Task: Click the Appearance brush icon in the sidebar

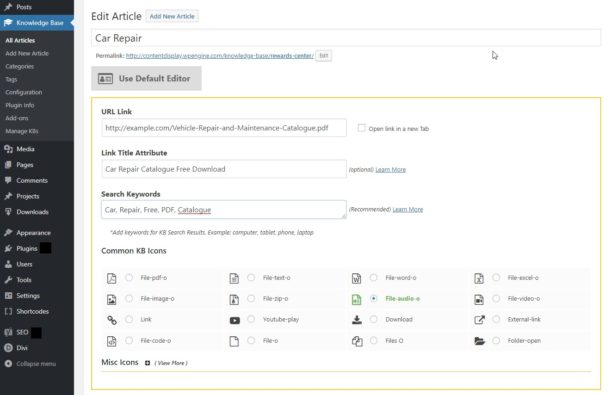Action: [x=8, y=232]
